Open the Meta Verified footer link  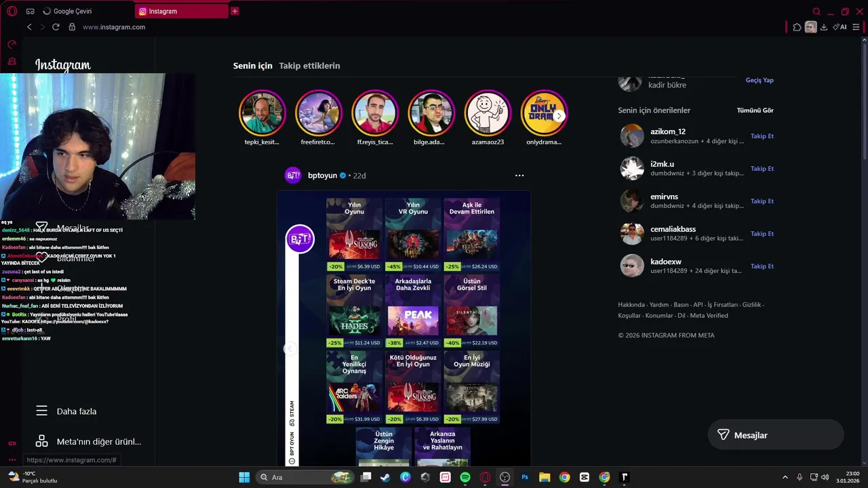click(x=709, y=316)
